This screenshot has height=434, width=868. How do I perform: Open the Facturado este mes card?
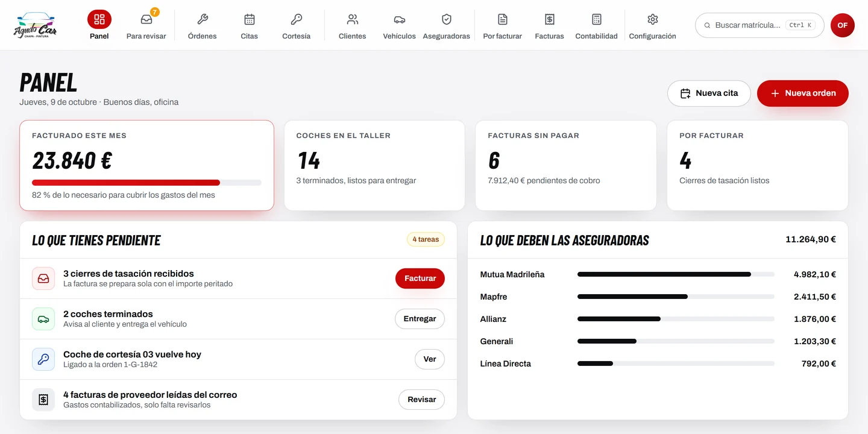point(146,165)
